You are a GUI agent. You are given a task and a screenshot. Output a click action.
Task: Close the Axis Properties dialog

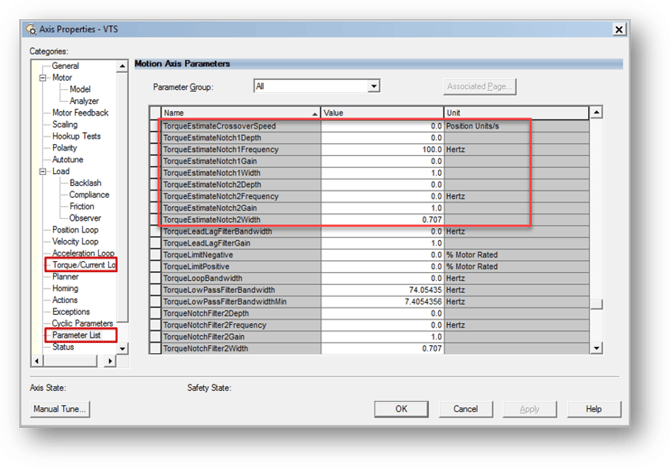(x=619, y=29)
